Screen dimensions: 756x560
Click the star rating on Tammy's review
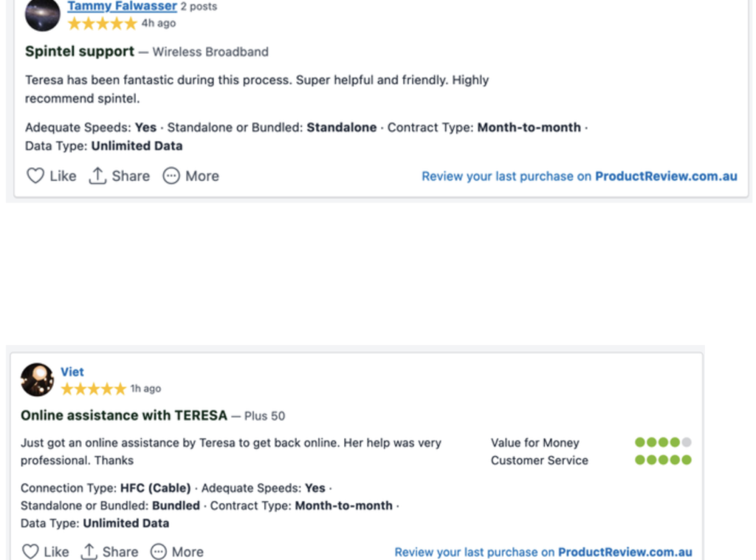(102, 23)
